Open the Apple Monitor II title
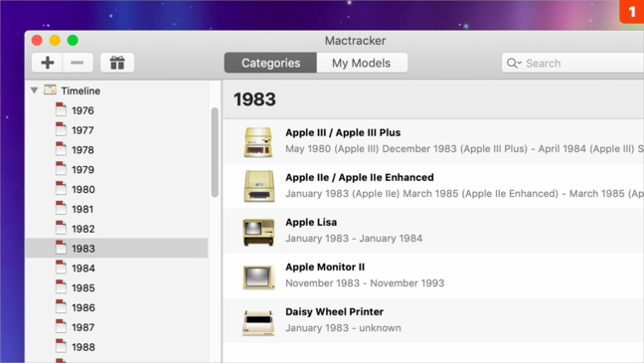Screen dimensions: 644x363 tap(325, 267)
